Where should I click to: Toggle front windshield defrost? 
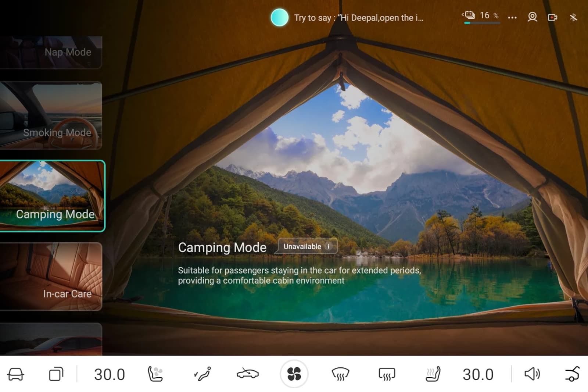pyautogui.click(x=340, y=374)
